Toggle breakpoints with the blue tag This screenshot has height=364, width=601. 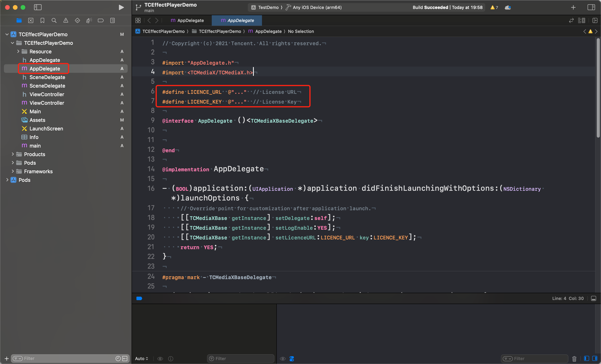click(x=139, y=298)
